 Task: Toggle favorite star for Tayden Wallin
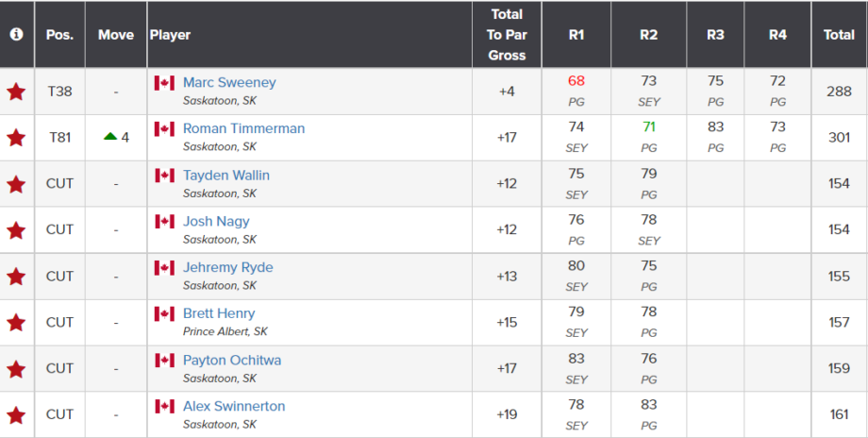click(x=16, y=184)
